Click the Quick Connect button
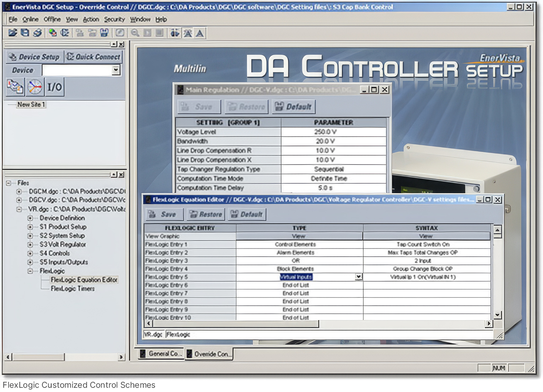543x392 pixels. 93,57
